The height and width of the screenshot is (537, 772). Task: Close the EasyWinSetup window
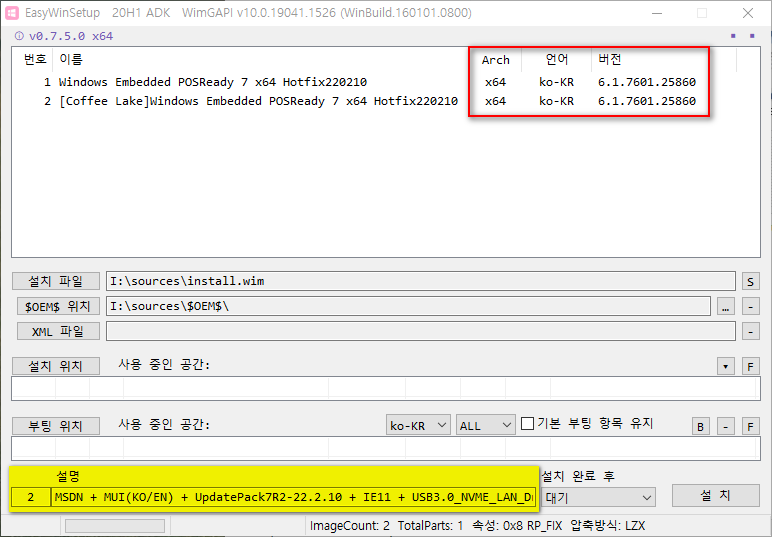point(747,13)
